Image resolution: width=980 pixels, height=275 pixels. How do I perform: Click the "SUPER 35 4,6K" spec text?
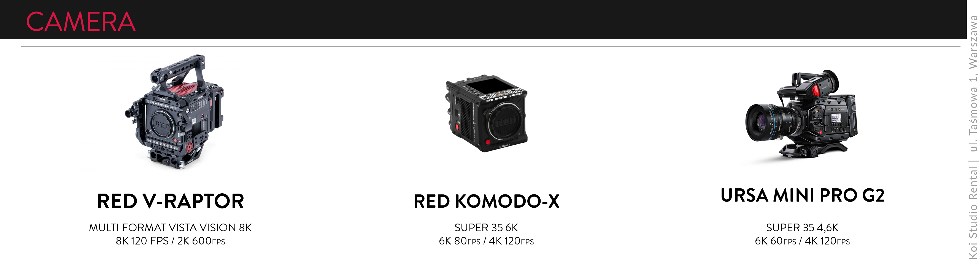(x=802, y=227)
